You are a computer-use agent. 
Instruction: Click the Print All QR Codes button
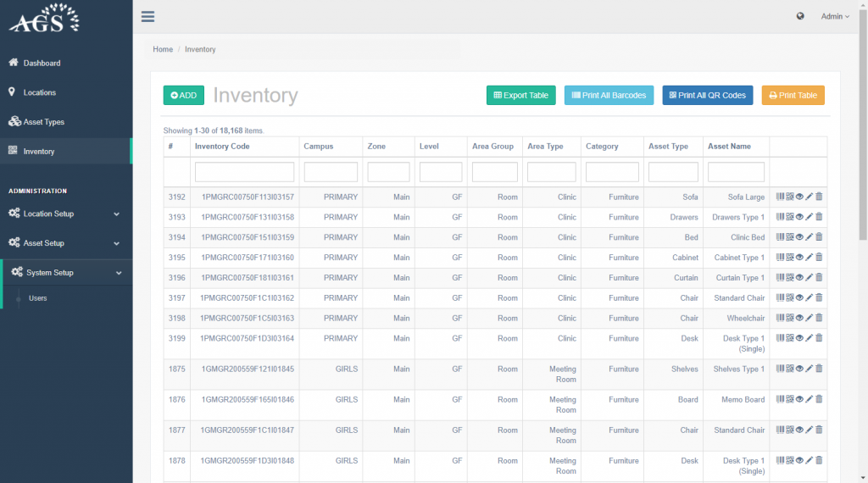pyautogui.click(x=707, y=96)
